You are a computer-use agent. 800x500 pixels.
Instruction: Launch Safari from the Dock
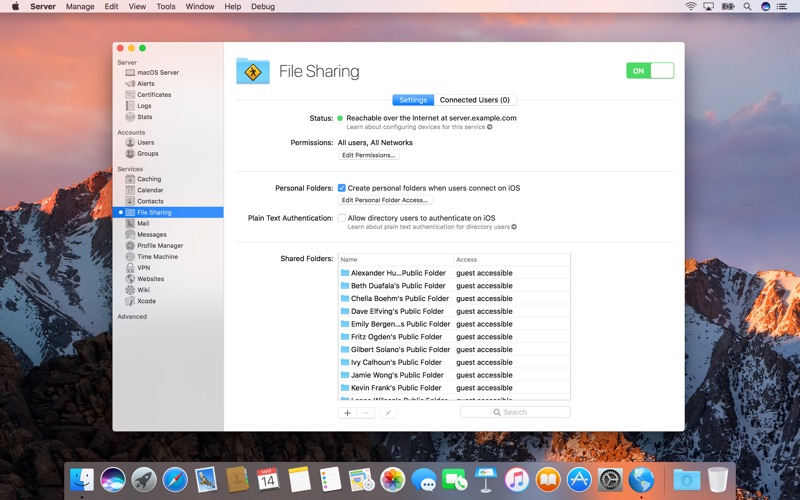tap(175, 480)
